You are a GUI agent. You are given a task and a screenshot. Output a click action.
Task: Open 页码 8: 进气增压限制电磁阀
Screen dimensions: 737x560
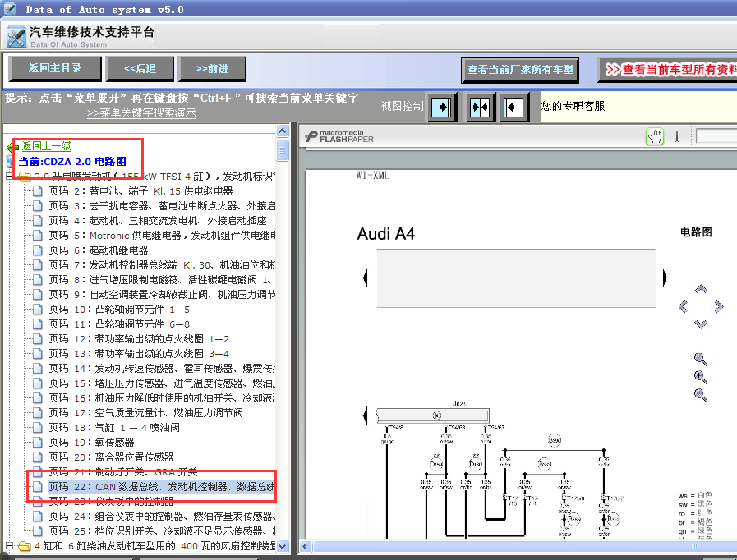coord(160,280)
